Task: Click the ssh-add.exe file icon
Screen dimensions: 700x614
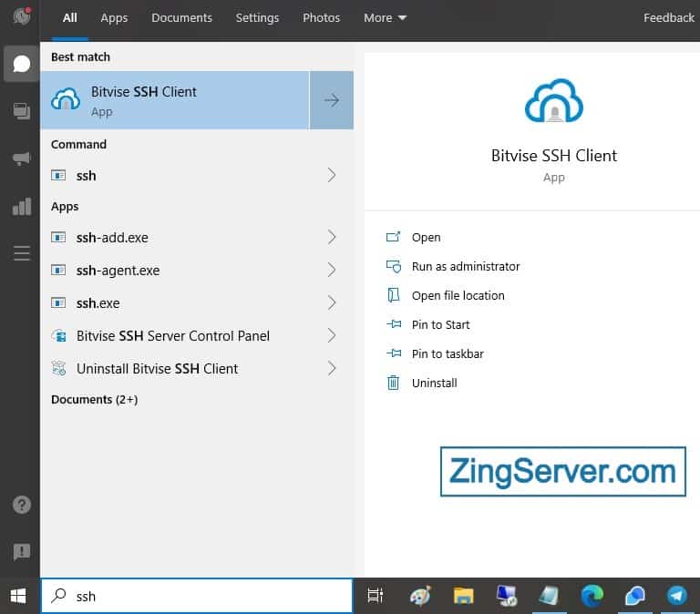Action: pyautogui.click(x=58, y=237)
